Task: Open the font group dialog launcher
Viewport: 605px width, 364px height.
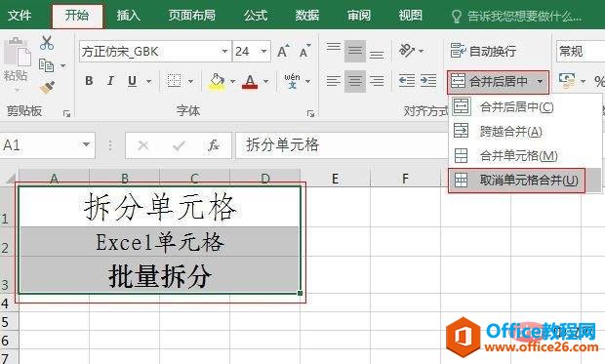Action: coord(310,113)
